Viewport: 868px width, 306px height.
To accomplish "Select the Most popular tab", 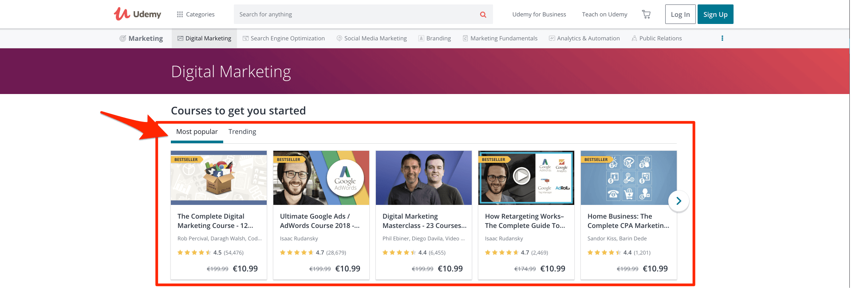I will [197, 132].
